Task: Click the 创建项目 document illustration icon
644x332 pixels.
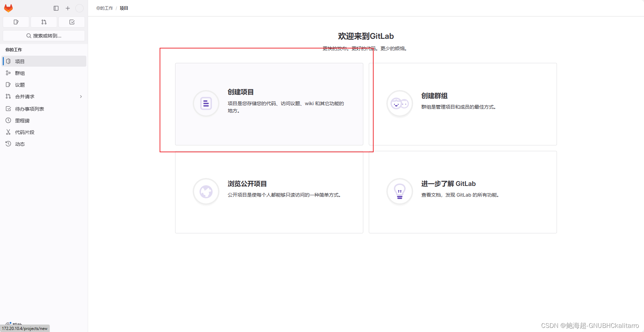Action: pyautogui.click(x=206, y=103)
